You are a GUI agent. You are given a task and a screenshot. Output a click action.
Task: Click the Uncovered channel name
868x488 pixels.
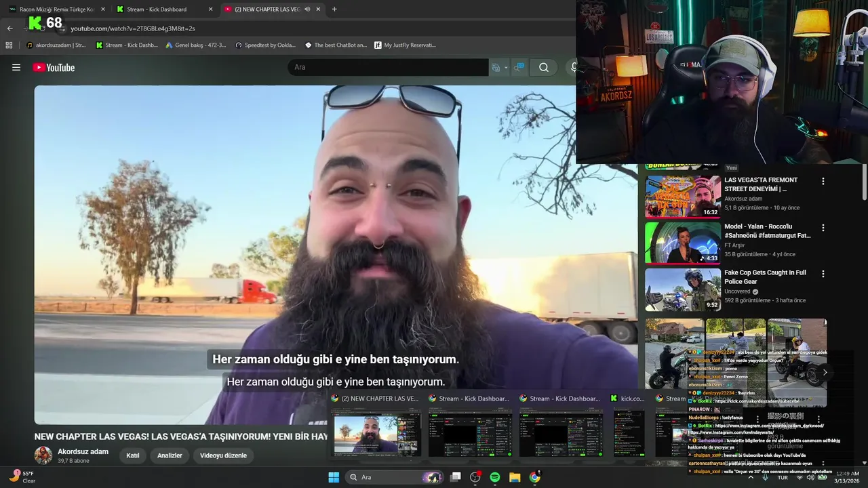737,291
